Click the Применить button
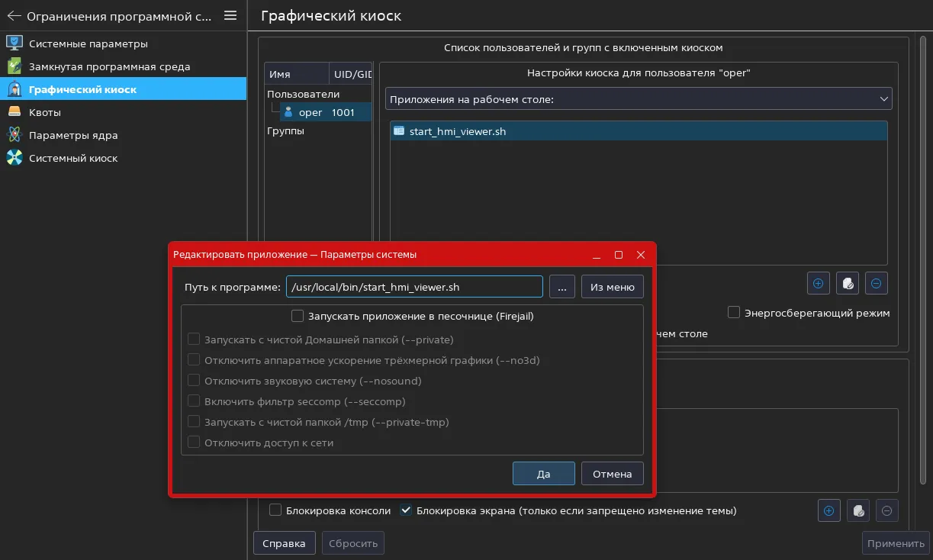The height and width of the screenshot is (560, 933). [x=896, y=543]
